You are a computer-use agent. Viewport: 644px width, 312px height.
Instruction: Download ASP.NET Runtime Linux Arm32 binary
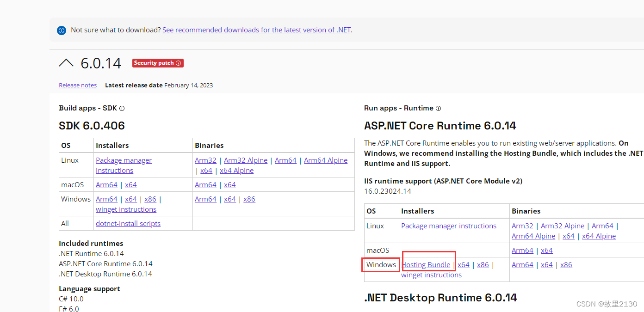tap(522, 226)
